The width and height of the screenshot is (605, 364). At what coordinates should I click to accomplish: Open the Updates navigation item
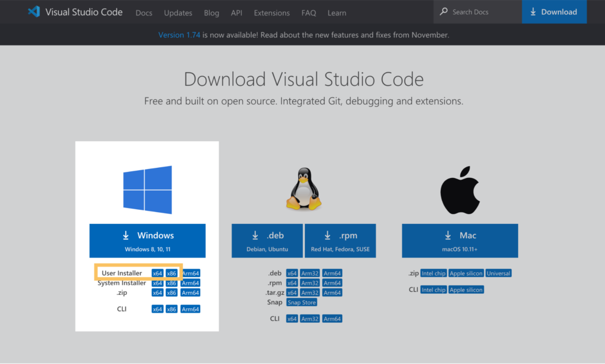[x=178, y=13]
